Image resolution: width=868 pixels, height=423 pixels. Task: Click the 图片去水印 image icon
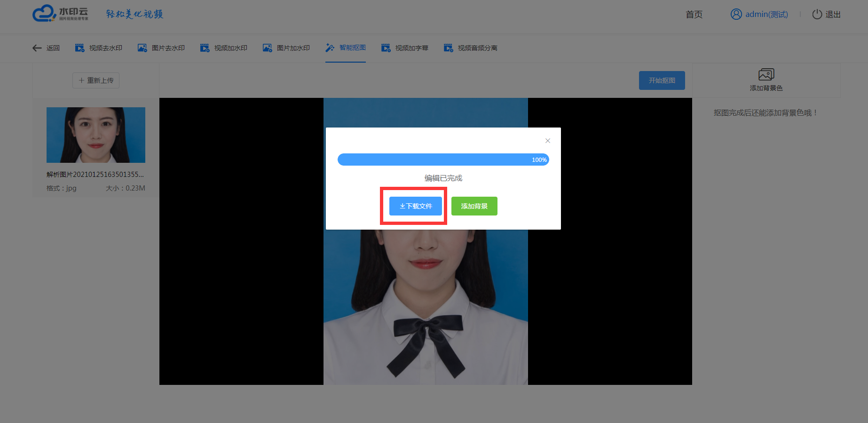(x=142, y=48)
